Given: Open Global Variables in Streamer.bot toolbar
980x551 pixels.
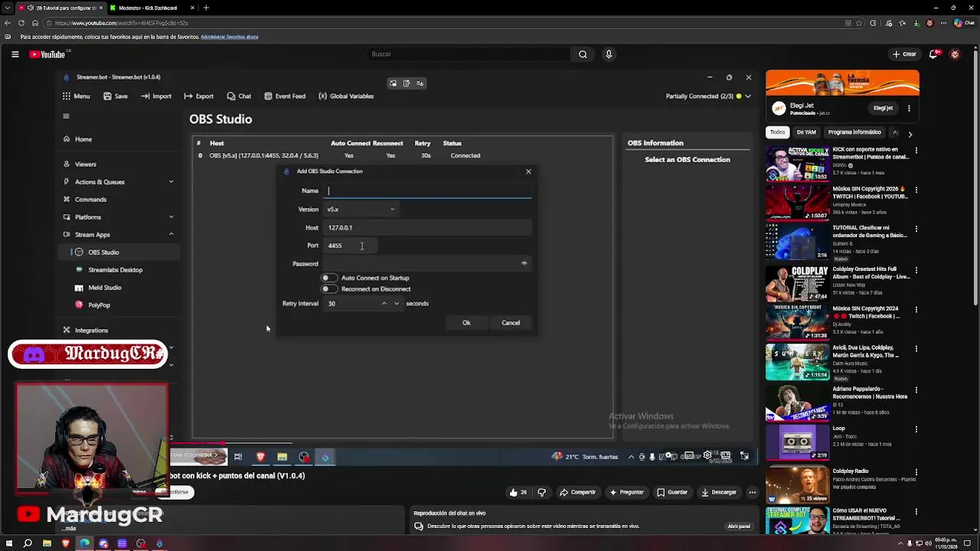Looking at the screenshot, I should point(346,96).
